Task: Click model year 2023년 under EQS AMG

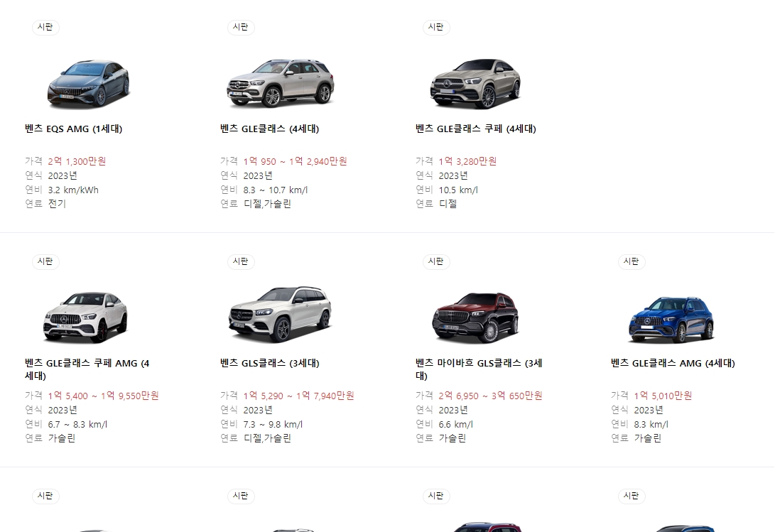Action: tap(63, 175)
